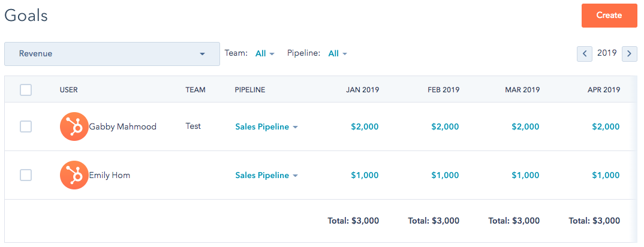Check the box for Gabby Mahmood

click(x=26, y=126)
